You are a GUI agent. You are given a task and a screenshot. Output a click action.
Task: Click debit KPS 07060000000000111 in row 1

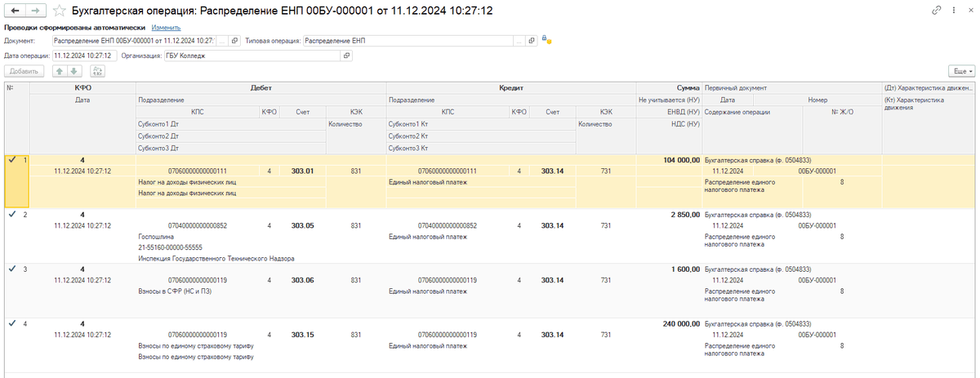pos(197,171)
